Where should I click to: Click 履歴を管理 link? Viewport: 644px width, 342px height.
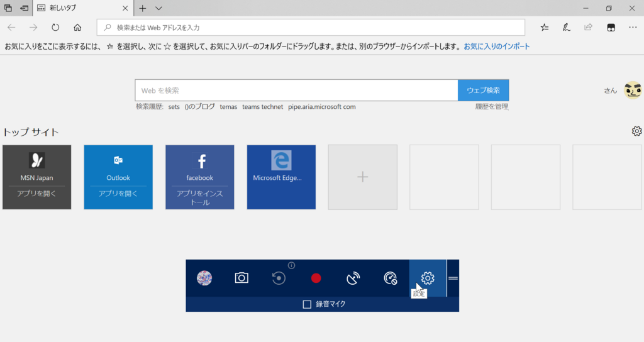492,107
